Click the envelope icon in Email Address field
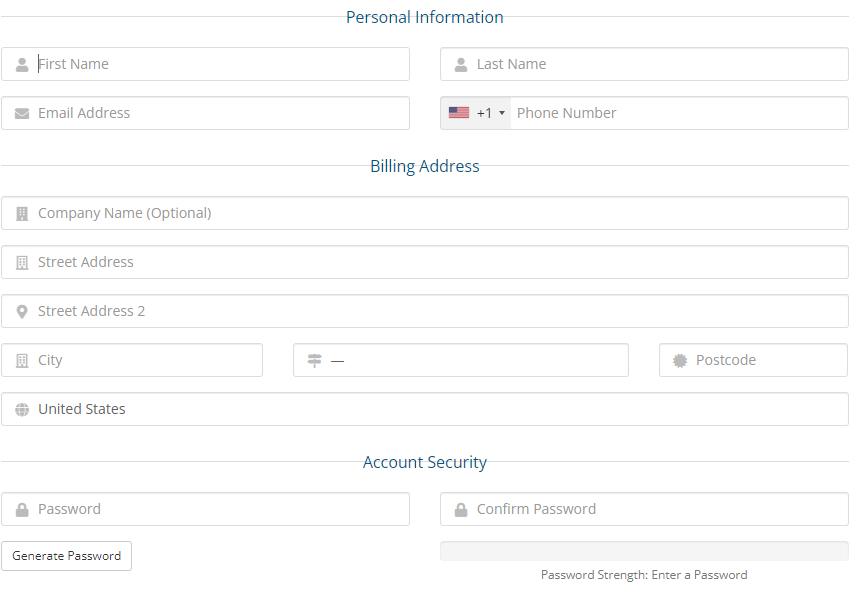858x593 pixels. (x=22, y=113)
